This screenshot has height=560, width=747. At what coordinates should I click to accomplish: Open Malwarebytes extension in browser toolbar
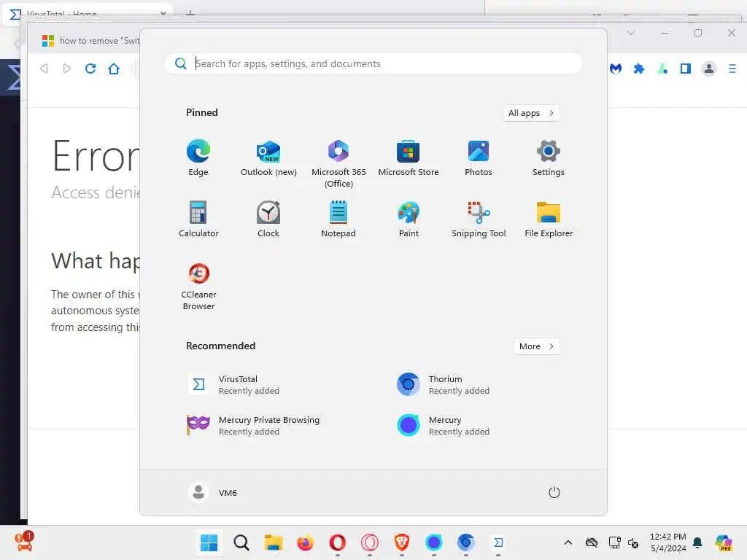coord(616,69)
